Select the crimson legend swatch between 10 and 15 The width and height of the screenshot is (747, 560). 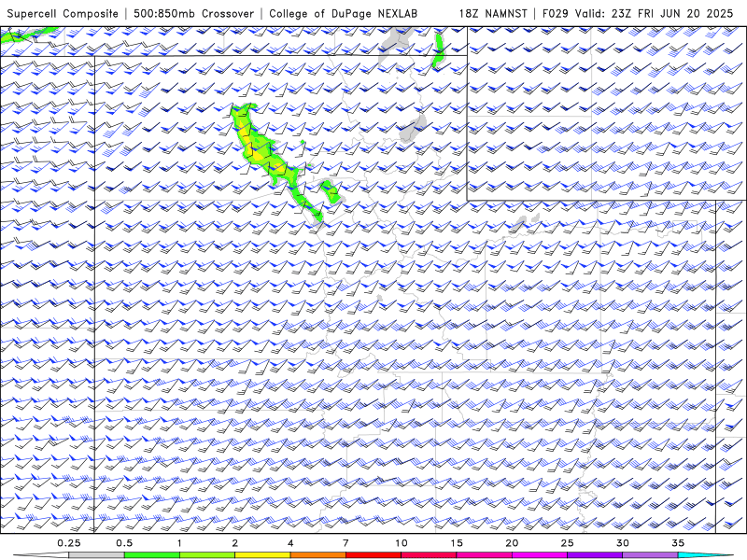[x=429, y=555]
